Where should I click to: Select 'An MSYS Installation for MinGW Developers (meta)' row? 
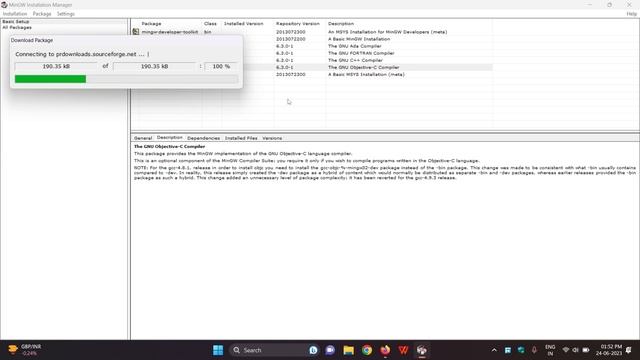click(x=387, y=32)
